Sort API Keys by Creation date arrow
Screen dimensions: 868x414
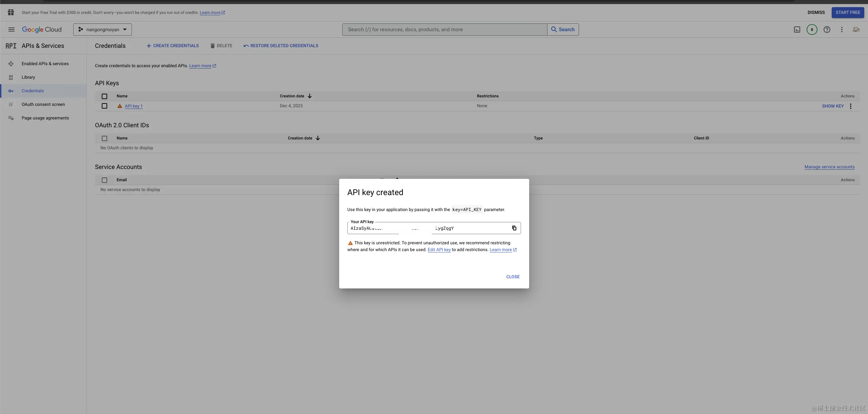pos(310,96)
